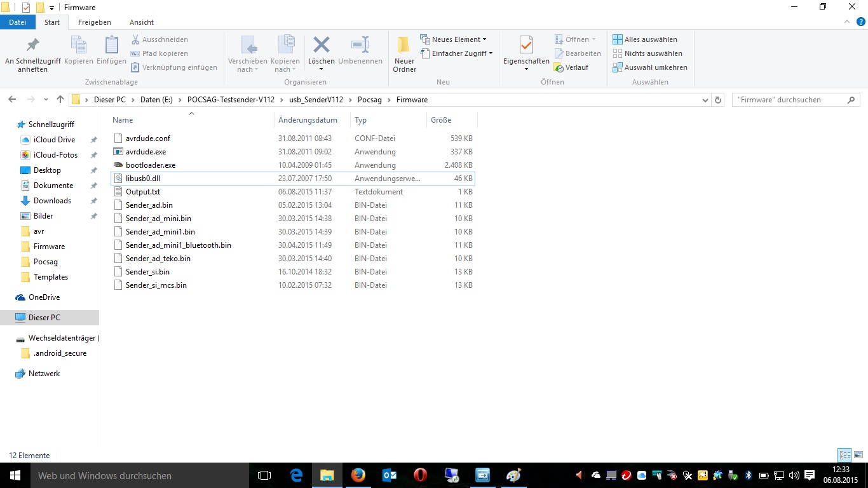Open the Ansicht ribbon tab

(142, 22)
